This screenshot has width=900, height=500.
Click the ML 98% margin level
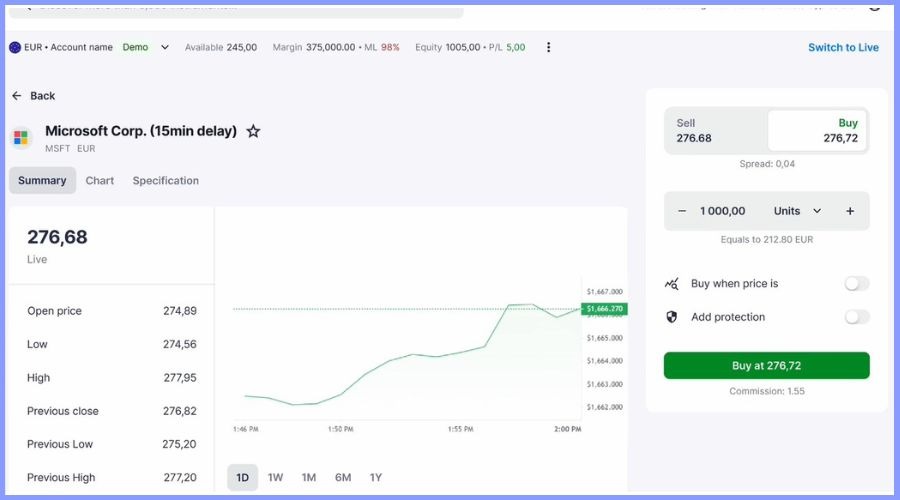(382, 48)
